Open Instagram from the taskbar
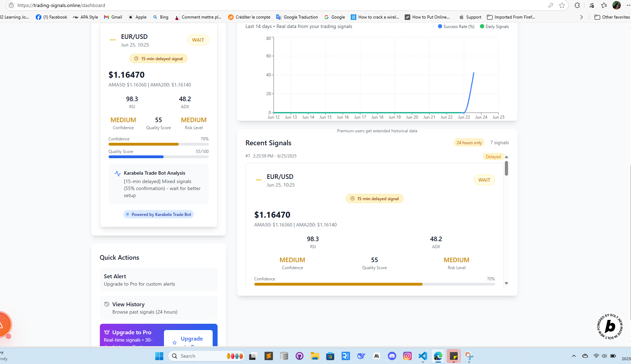 pyautogui.click(x=407, y=356)
